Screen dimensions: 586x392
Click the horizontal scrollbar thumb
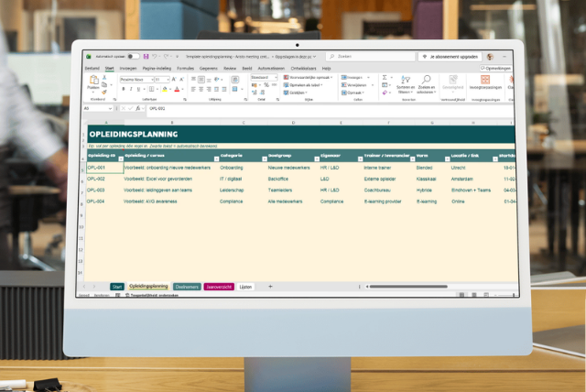[408, 287]
